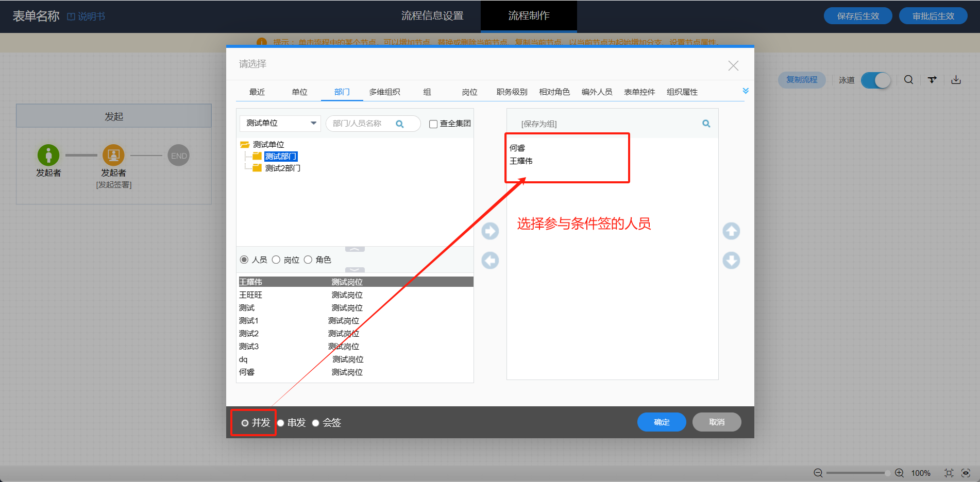The image size is (980, 482).
Task: Click the 确定 button
Action: (661, 422)
